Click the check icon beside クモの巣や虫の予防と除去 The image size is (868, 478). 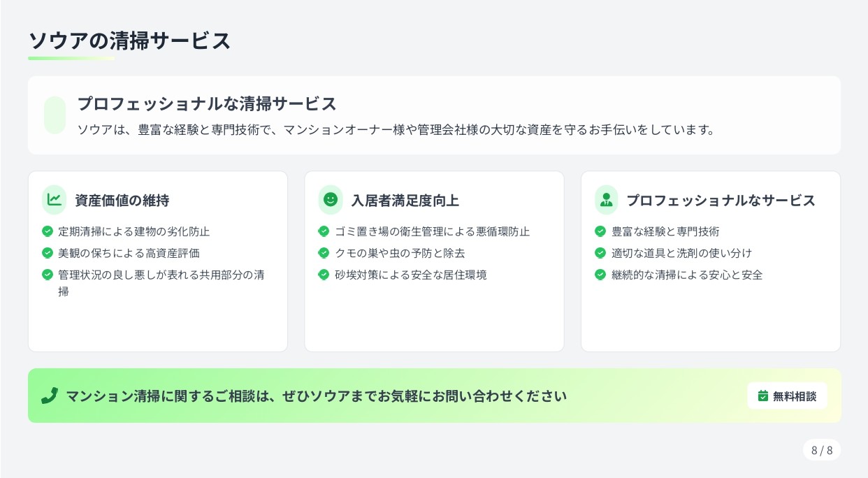click(324, 253)
